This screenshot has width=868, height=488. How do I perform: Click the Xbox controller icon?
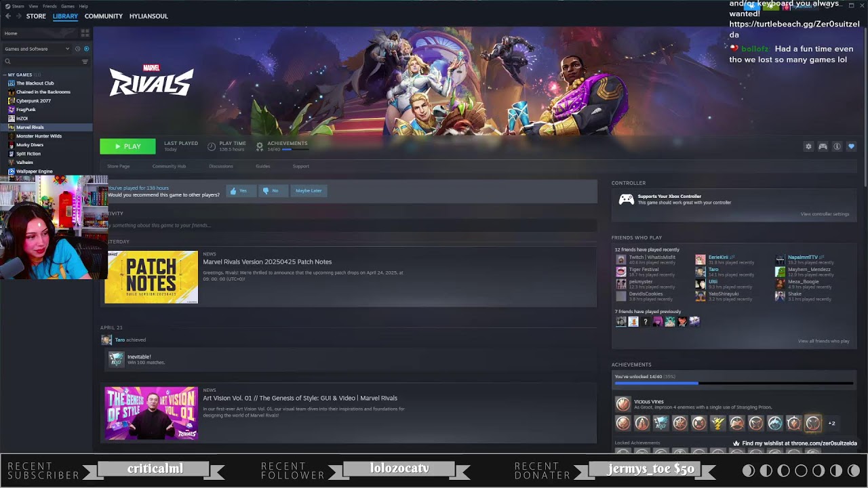[x=627, y=199]
